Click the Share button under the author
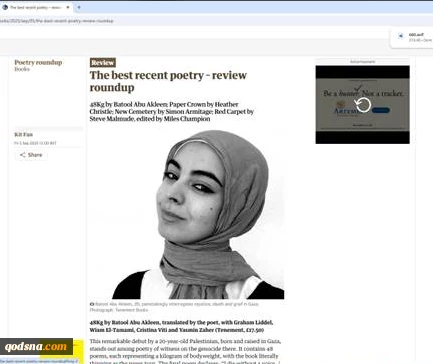 pos(31,155)
